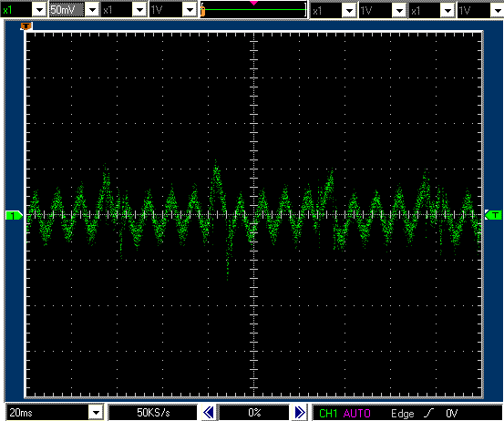Click the right double-arrow trigger position button

300,412
